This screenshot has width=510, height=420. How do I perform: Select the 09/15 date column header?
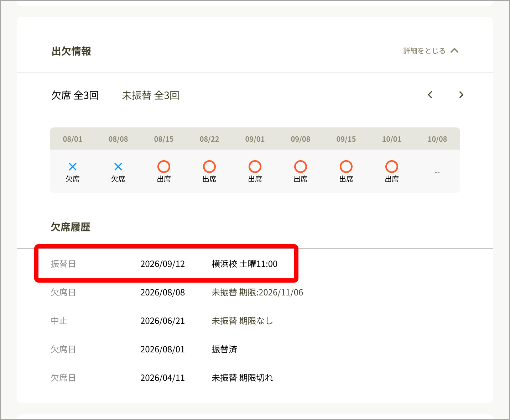(x=346, y=139)
